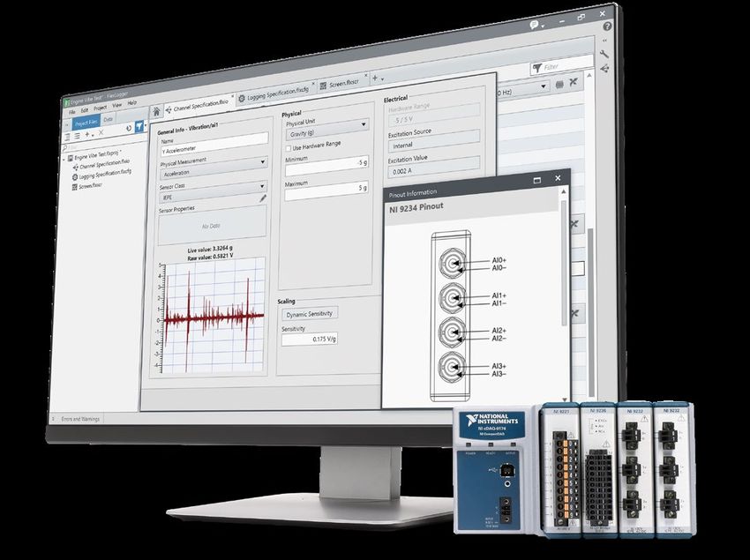Open the View menu
The image size is (750, 560).
pyautogui.click(x=116, y=105)
